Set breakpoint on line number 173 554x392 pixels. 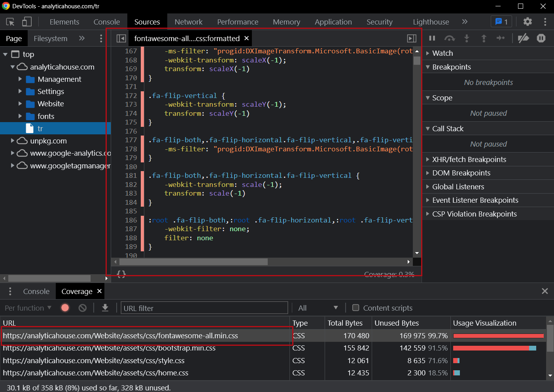pyautogui.click(x=131, y=104)
